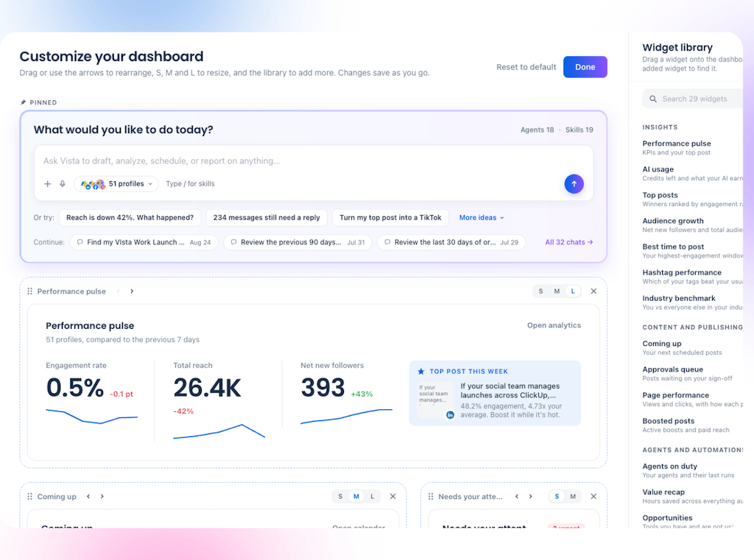Try '234 messages still need a reply' suggestion

(x=267, y=218)
